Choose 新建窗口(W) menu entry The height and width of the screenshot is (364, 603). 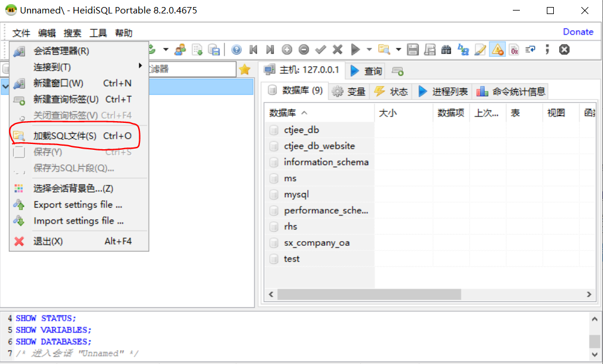[79, 83]
